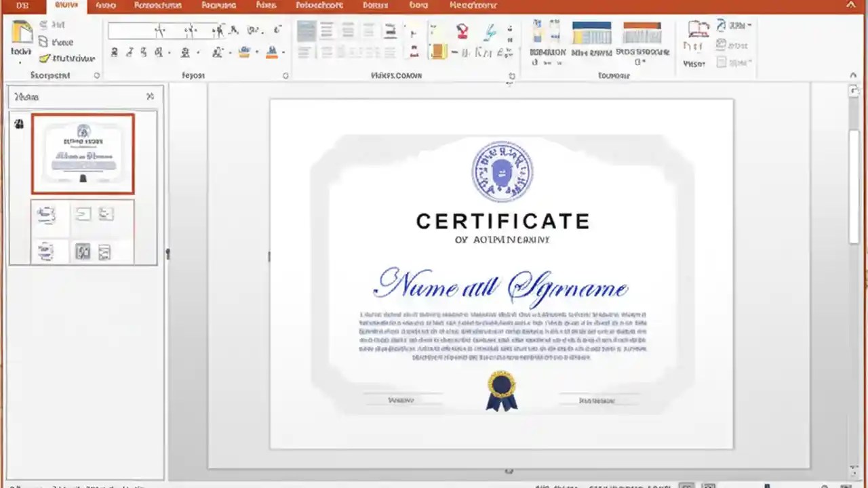Viewport: 868px width, 488px height.
Task: Open the Font group dialog launcher
Action: coord(285,75)
